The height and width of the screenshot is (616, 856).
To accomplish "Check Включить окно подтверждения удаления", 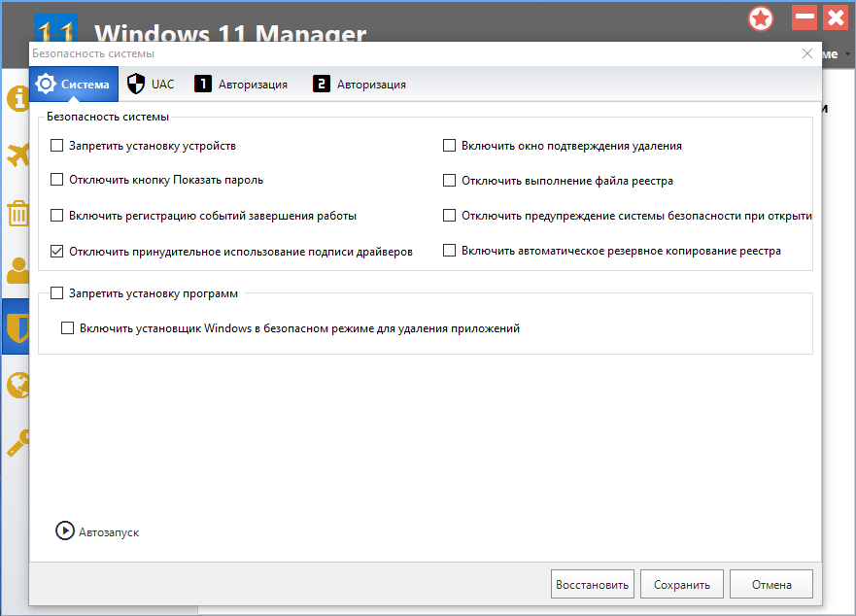I will click(x=449, y=146).
